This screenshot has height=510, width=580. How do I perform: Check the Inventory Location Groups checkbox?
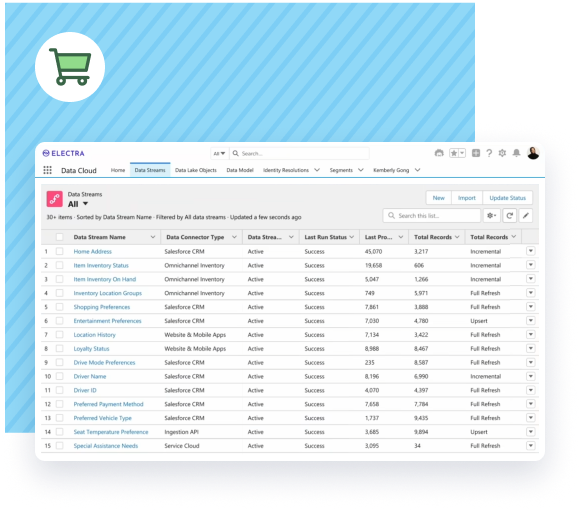(x=59, y=293)
